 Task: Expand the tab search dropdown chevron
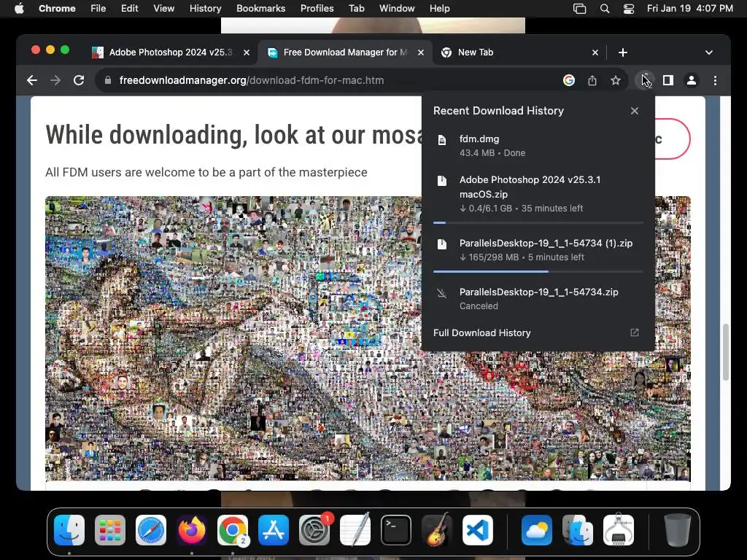tap(709, 52)
